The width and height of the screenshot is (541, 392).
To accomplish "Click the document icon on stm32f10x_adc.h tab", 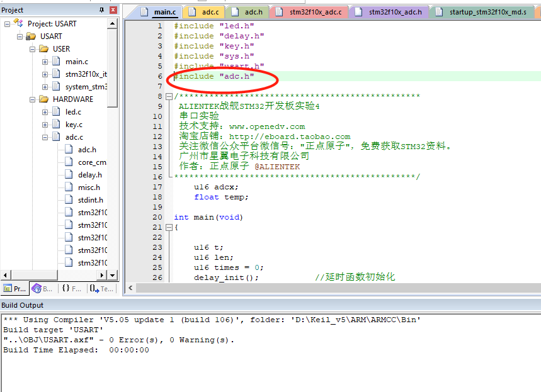I will point(357,11).
